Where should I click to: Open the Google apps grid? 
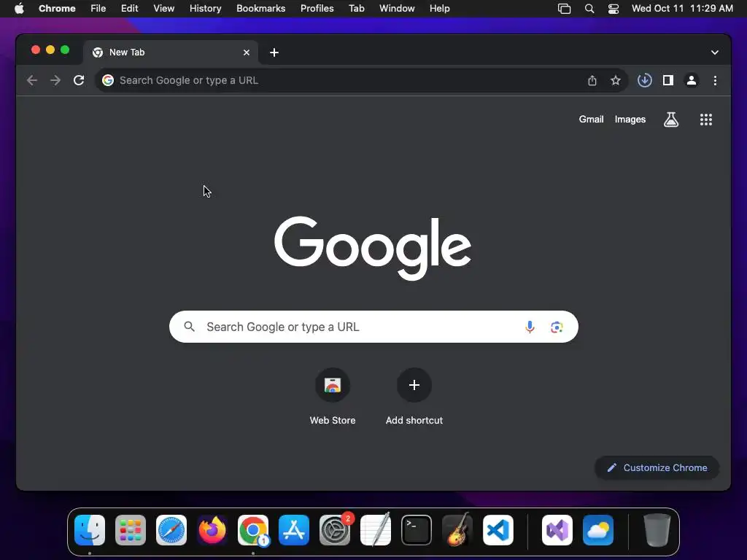[x=706, y=120]
